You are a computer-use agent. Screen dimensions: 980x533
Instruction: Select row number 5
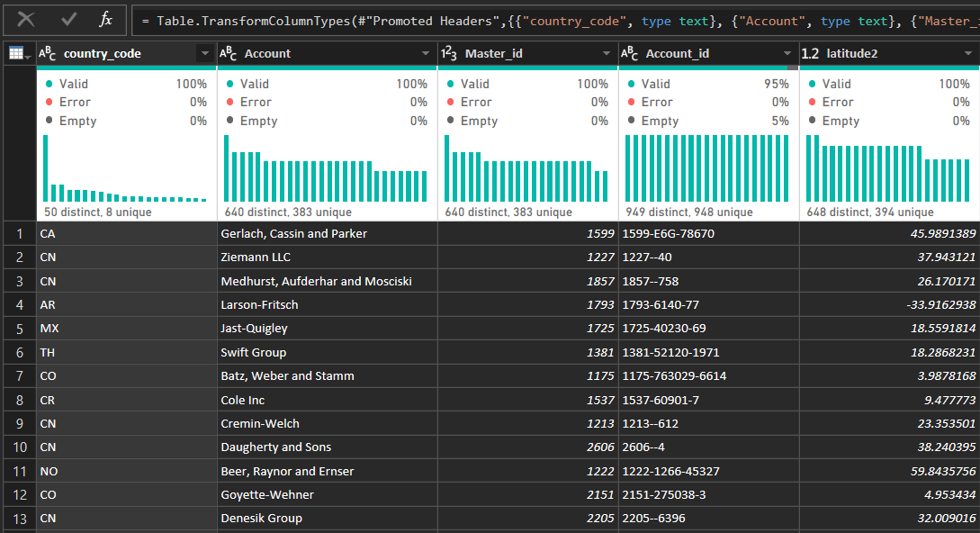(18, 329)
